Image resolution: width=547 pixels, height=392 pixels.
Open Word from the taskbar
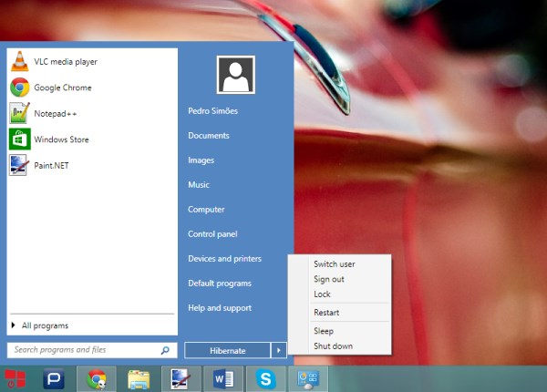coord(223,377)
